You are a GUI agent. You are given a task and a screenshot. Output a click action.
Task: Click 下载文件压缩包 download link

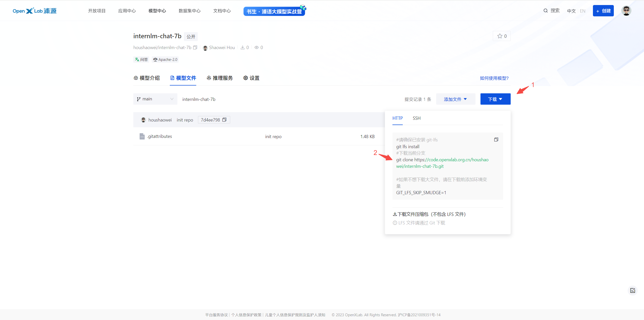tap(429, 214)
